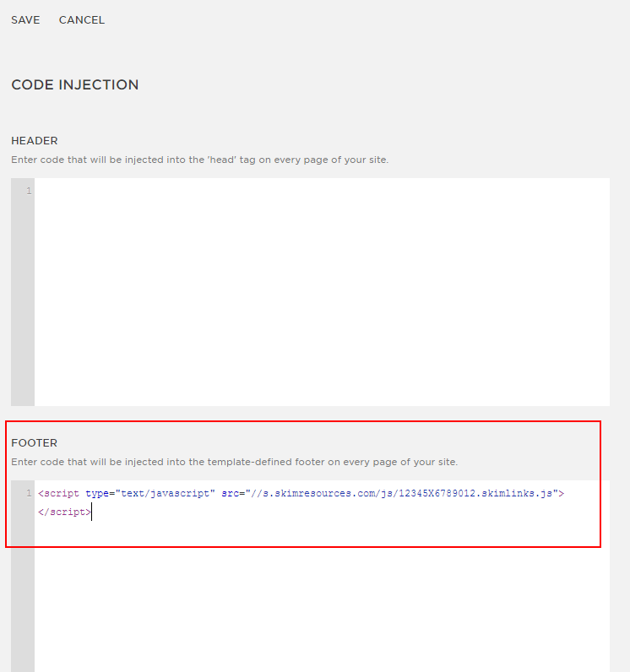Click the "FOOTER" section label
Screen dimensions: 630x672
coord(35,443)
